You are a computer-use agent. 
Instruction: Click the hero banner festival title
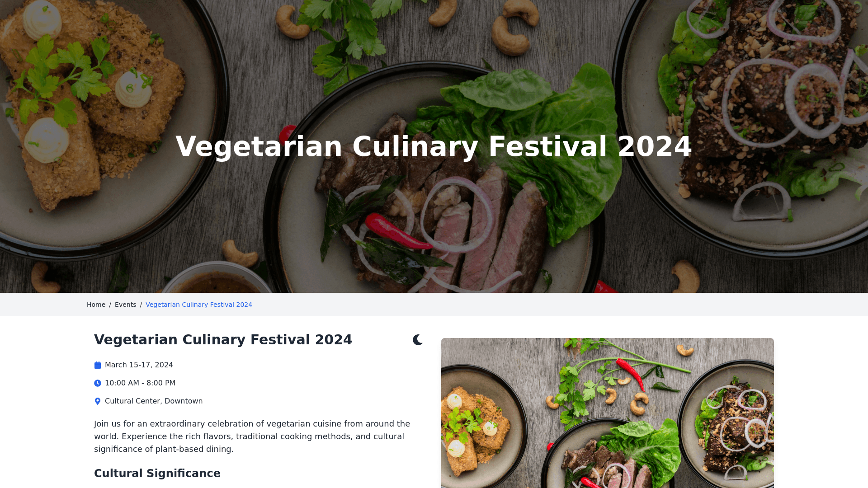pos(434,146)
